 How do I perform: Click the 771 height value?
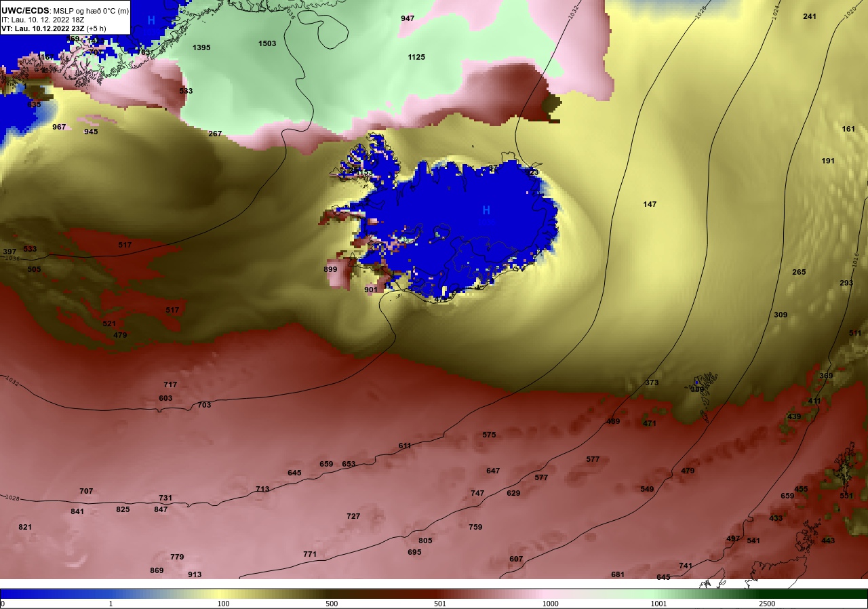[310, 554]
